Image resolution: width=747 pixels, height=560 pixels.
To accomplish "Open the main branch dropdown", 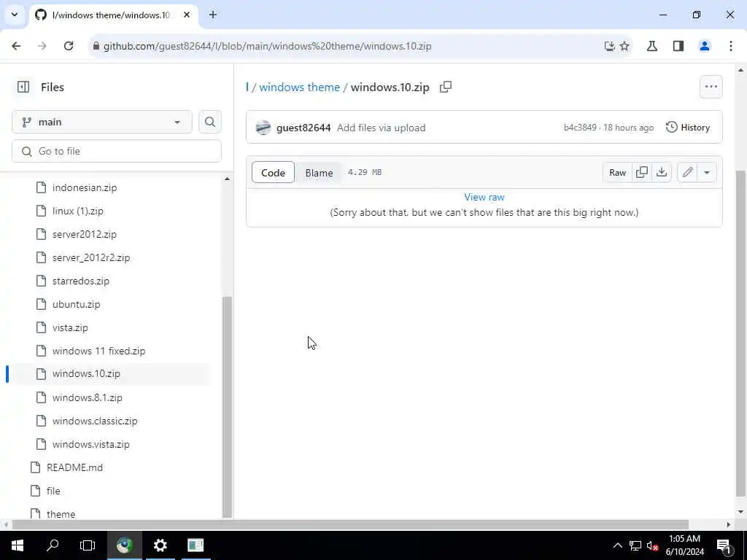I will pyautogui.click(x=102, y=122).
